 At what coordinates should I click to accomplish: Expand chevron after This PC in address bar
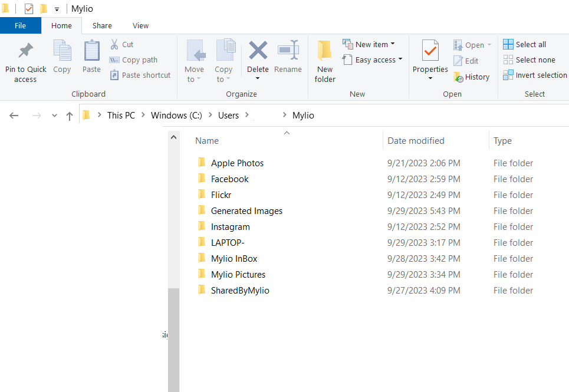(143, 115)
